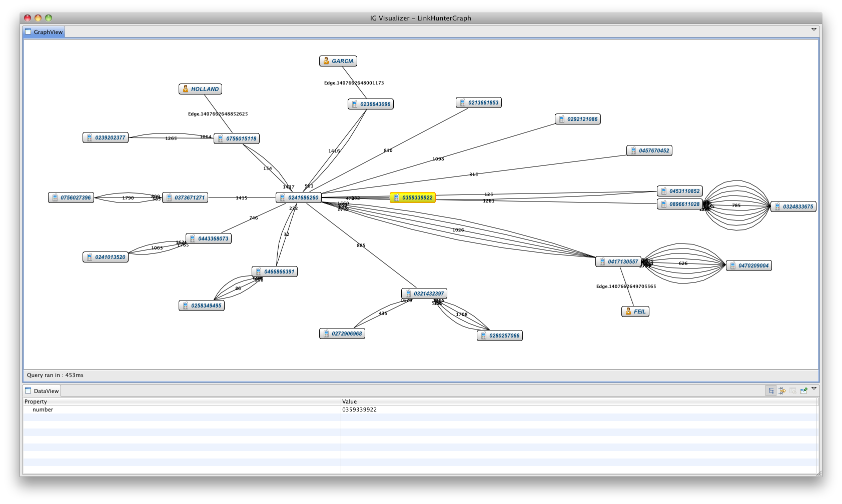This screenshot has height=504, width=842.
Task: Select phone node 0373671271
Action: pyautogui.click(x=185, y=197)
